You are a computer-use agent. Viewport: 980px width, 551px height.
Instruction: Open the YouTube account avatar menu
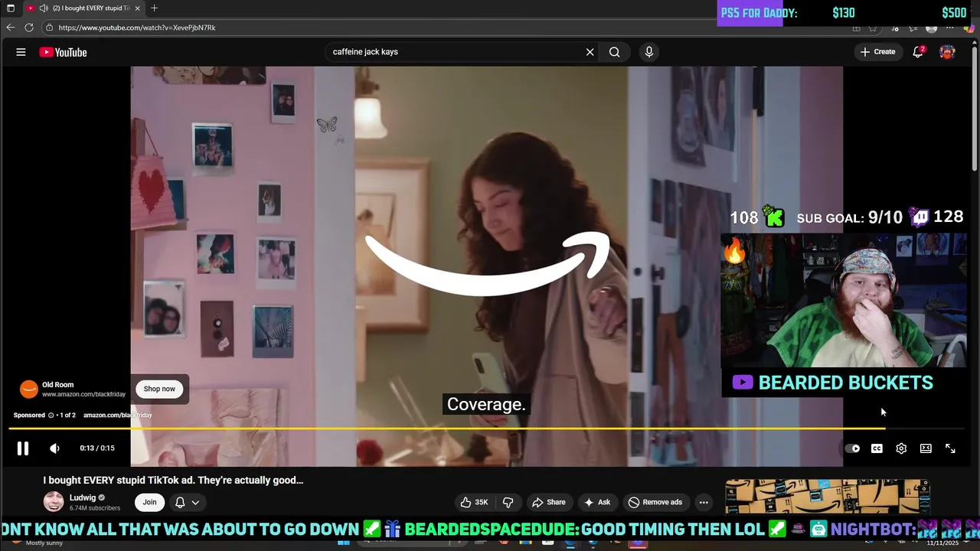947,52
